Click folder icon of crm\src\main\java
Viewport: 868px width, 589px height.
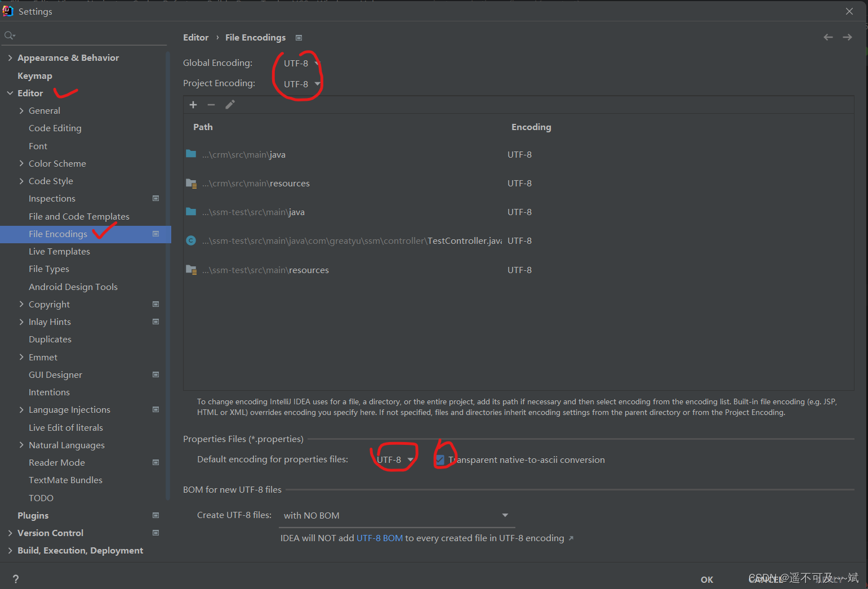(191, 154)
